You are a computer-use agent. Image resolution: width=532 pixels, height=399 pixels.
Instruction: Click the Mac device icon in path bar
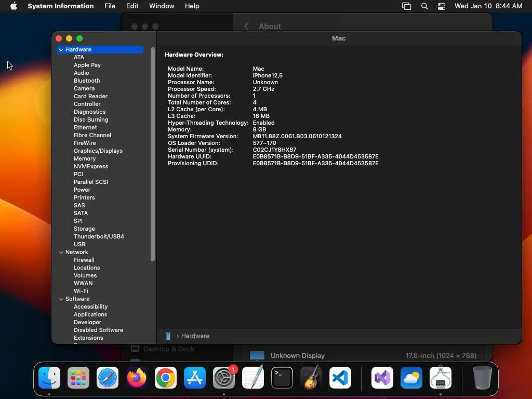point(168,336)
